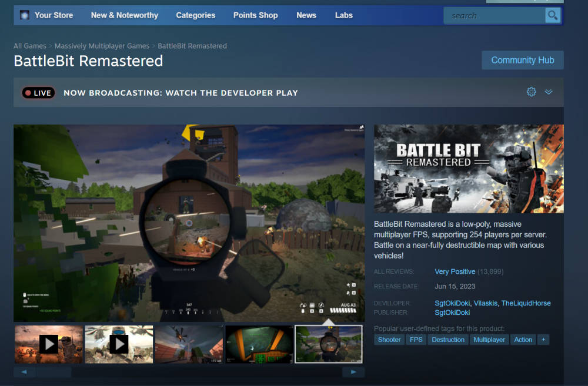Click the search magnifying glass icon

tap(552, 15)
